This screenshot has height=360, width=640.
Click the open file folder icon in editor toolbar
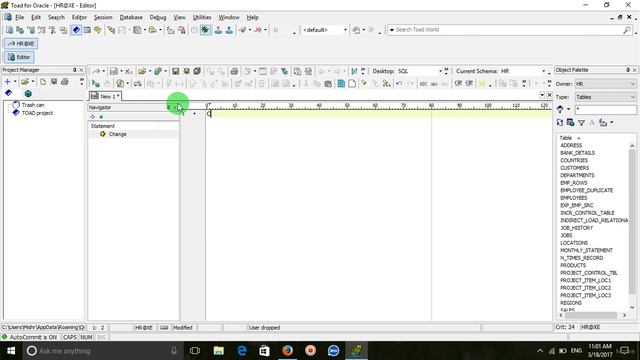click(142, 71)
